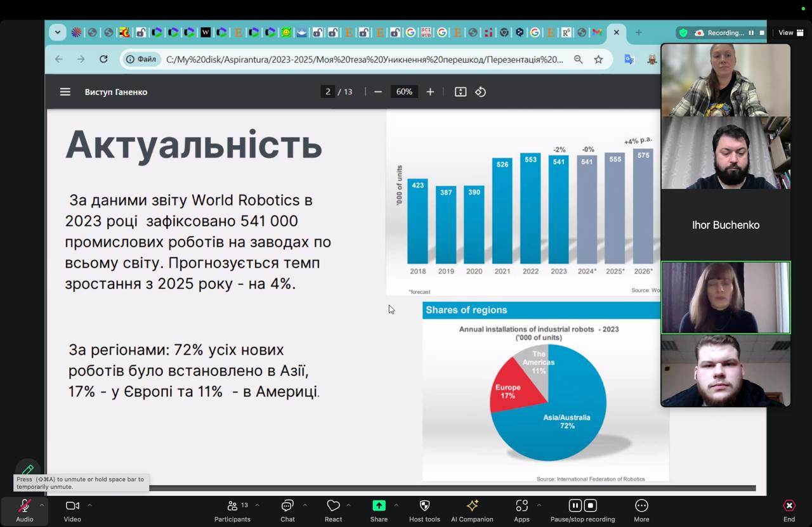Go back in the browser

point(59,59)
